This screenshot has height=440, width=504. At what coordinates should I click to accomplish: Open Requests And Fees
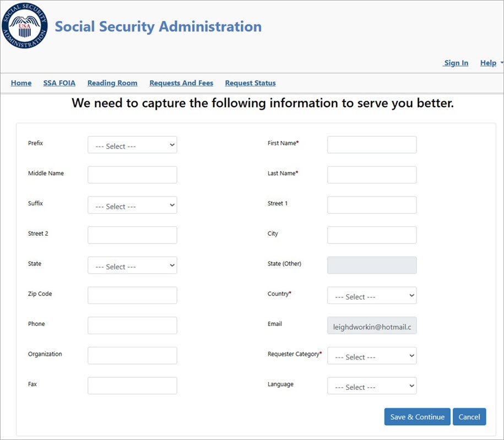click(181, 83)
